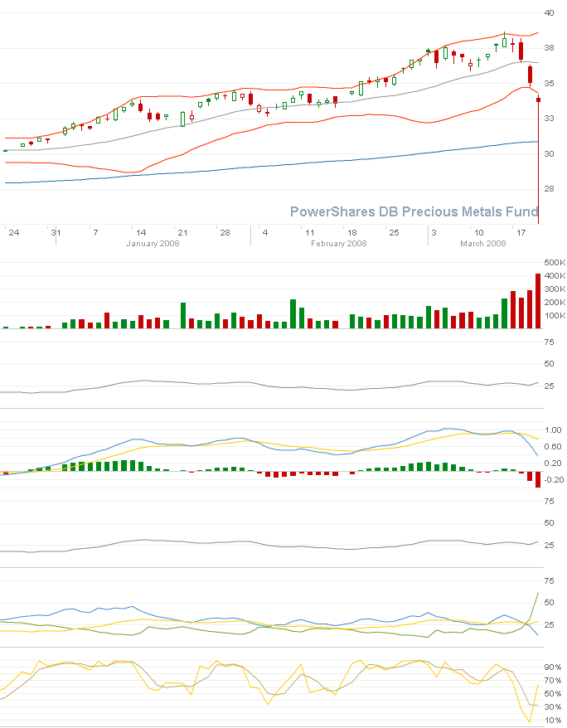Click the 35 price axis label
Viewport: 567px width, 728px height.
click(549, 84)
